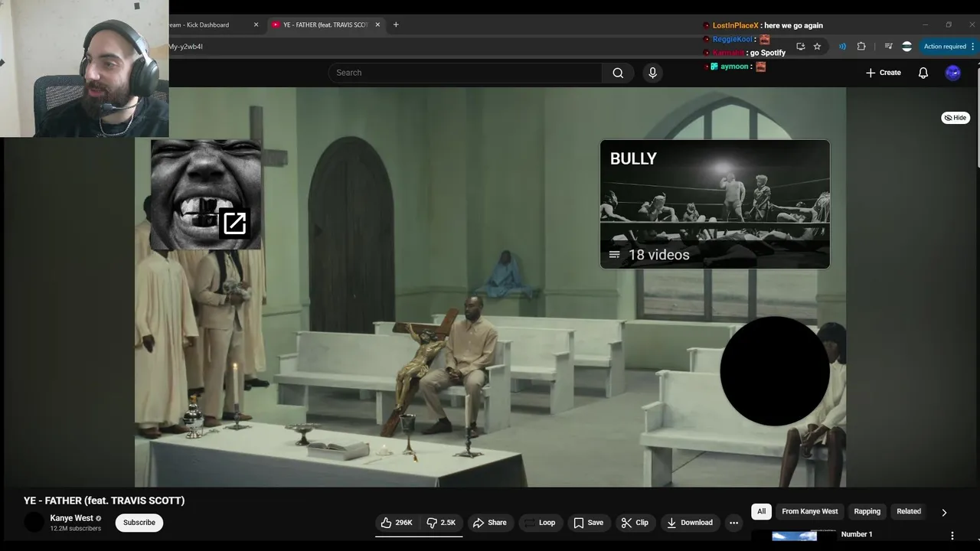
Task: Click aymoon chat username
Action: point(735,67)
